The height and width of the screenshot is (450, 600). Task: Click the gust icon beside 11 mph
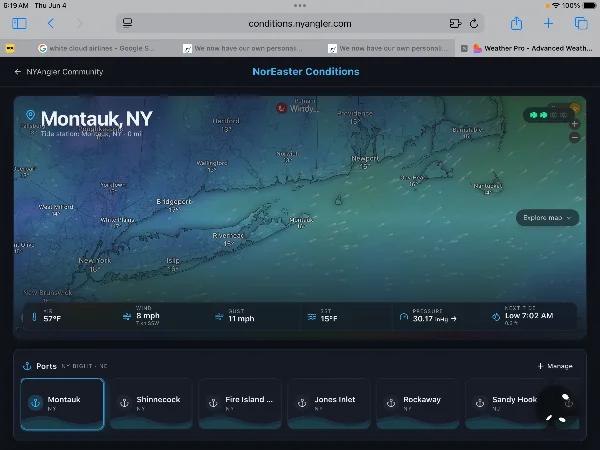219,317
